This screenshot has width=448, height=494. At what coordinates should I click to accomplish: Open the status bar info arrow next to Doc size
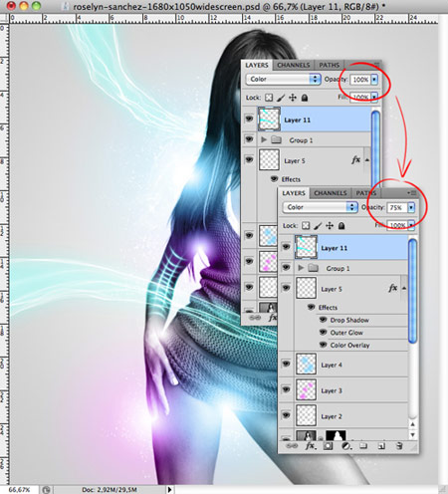[x=170, y=490]
